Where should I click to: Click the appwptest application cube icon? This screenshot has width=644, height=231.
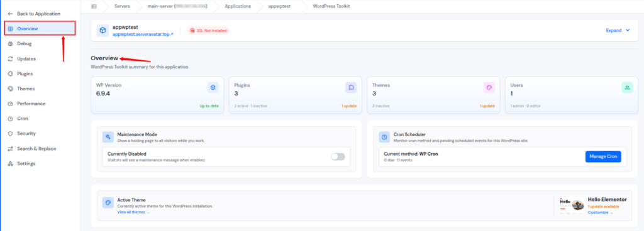coord(103,30)
